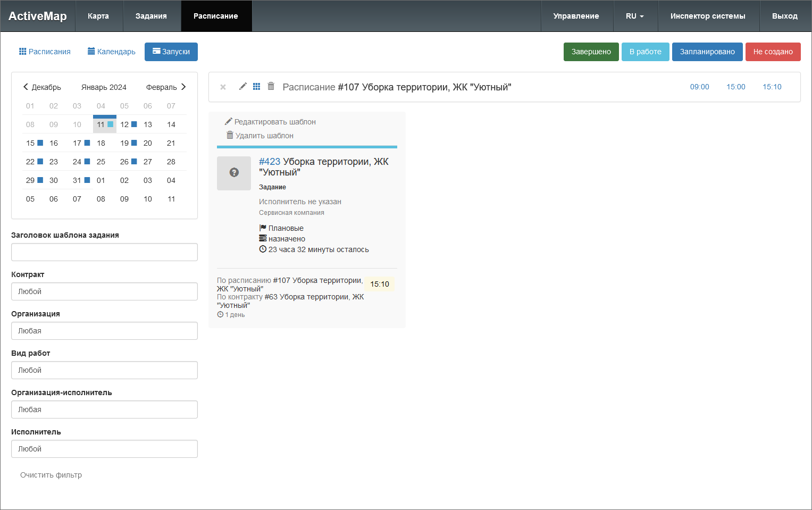812x510 pixels.
Task: Click the Заголовок шаблона задания input field
Action: click(104, 252)
